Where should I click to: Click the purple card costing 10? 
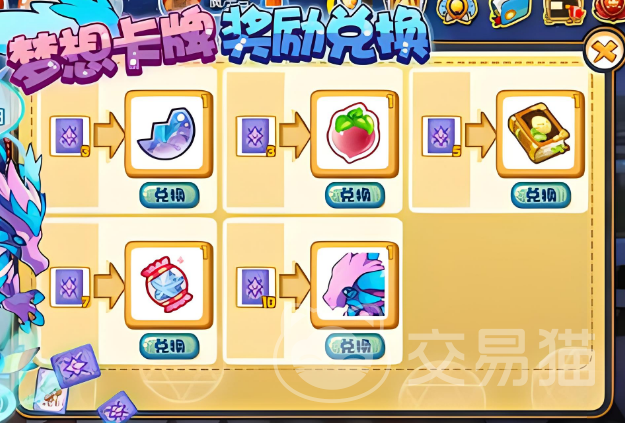[256, 287]
